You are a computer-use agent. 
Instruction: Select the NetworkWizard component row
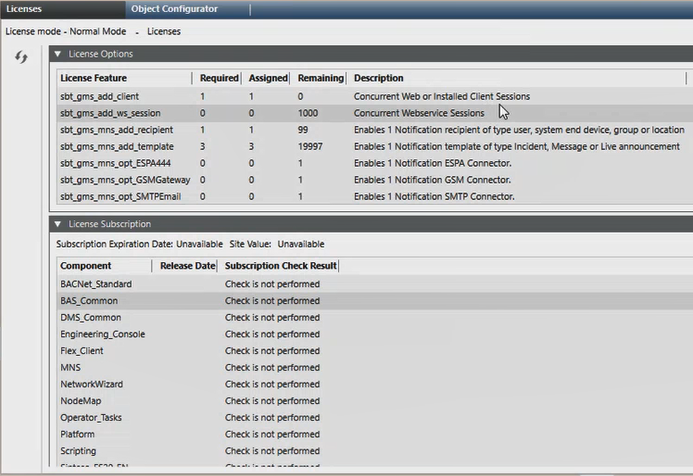coord(93,384)
